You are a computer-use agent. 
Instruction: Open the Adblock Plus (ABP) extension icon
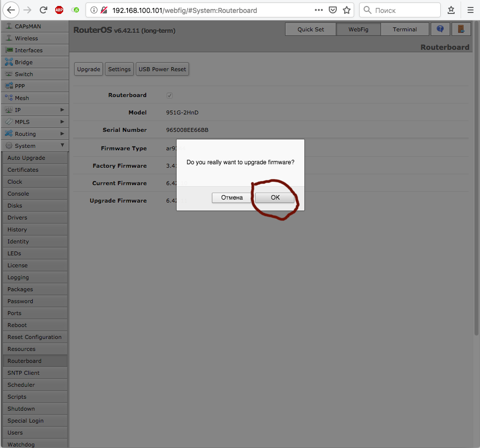[x=59, y=10]
